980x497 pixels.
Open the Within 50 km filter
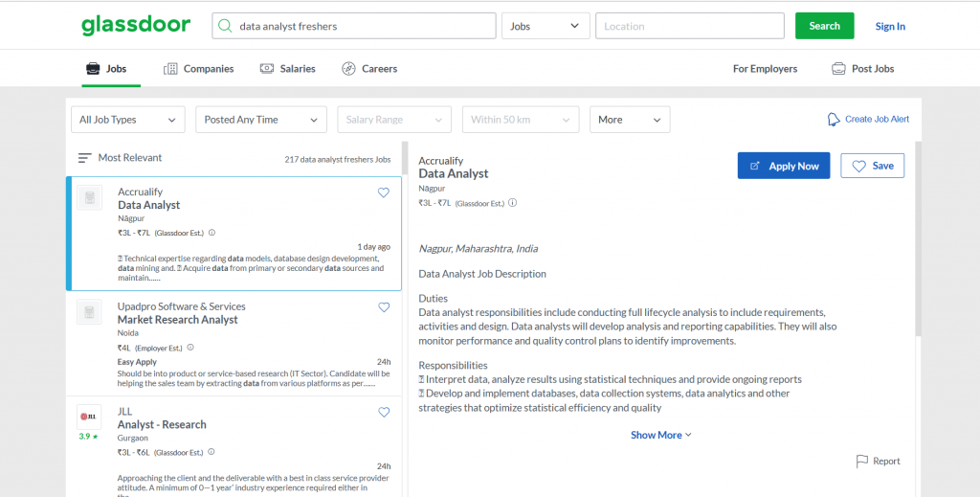pyautogui.click(x=521, y=120)
